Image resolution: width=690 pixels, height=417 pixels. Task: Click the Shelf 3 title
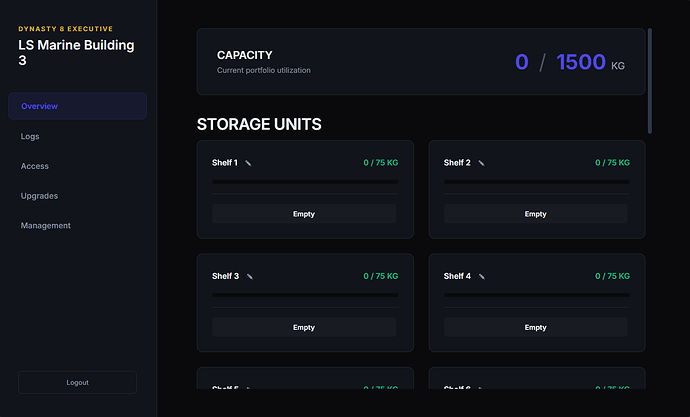click(225, 276)
